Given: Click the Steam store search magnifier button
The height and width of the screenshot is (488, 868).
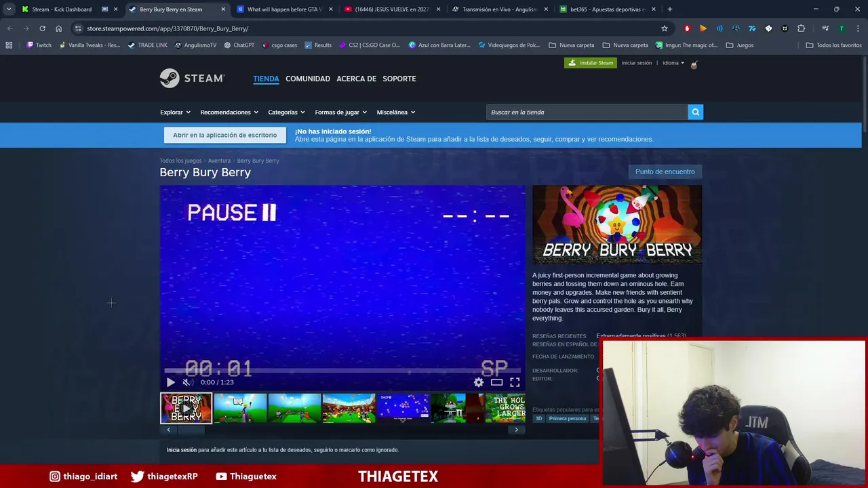Looking at the screenshot, I should [695, 112].
